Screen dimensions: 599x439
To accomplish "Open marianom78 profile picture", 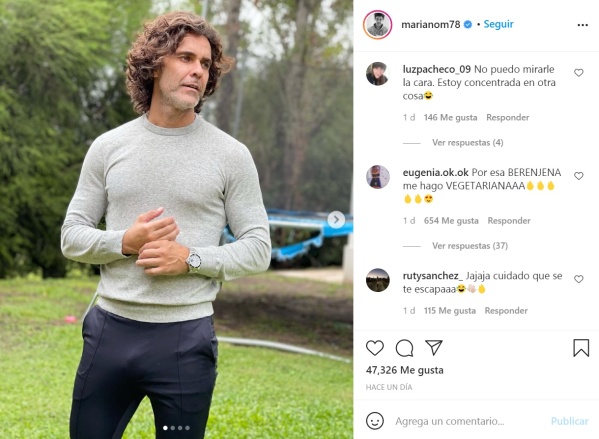I will point(377,24).
